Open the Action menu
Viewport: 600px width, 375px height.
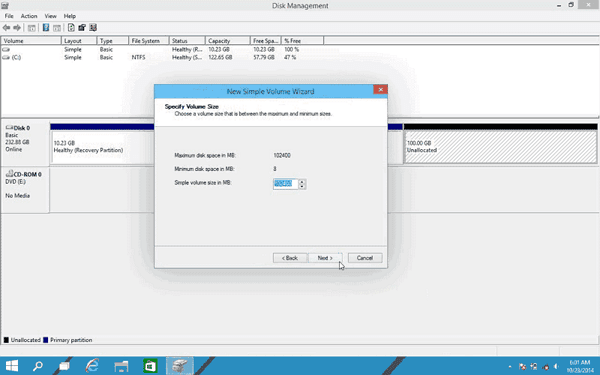coord(29,16)
